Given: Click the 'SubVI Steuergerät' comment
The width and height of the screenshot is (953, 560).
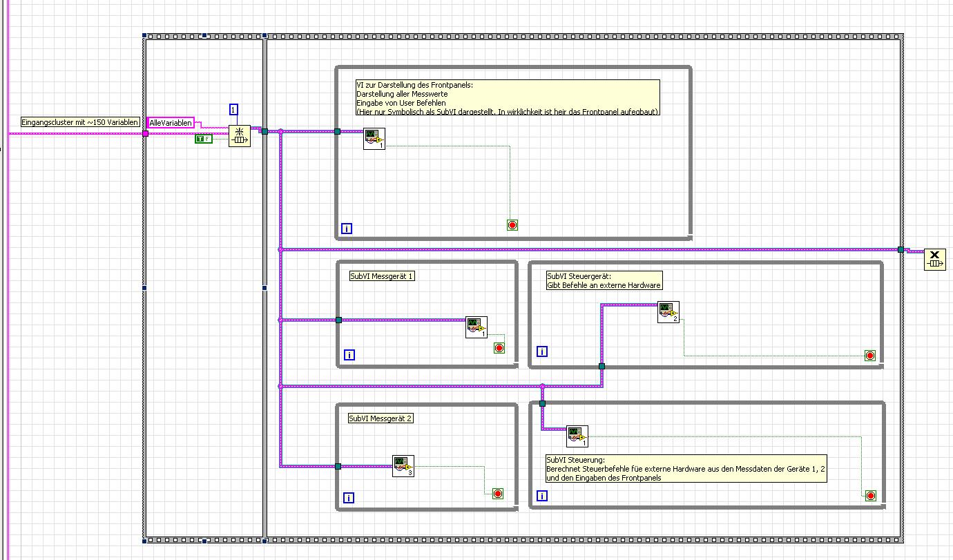Looking at the screenshot, I should coord(604,280).
